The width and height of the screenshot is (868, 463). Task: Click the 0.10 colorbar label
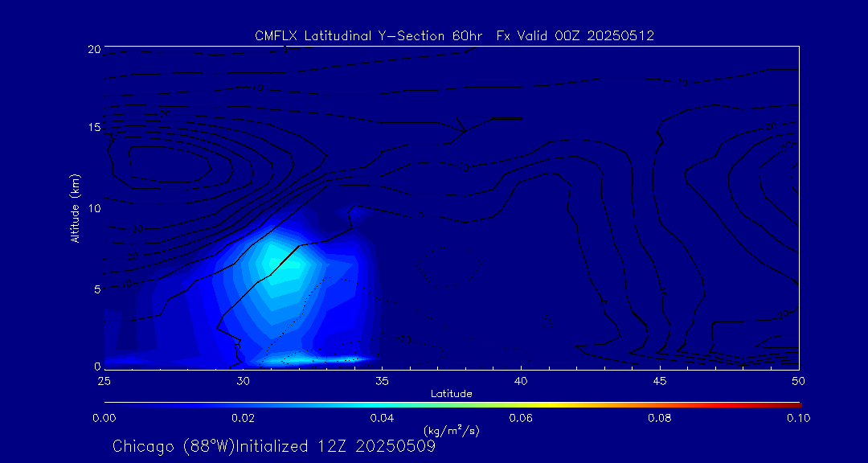pos(797,418)
